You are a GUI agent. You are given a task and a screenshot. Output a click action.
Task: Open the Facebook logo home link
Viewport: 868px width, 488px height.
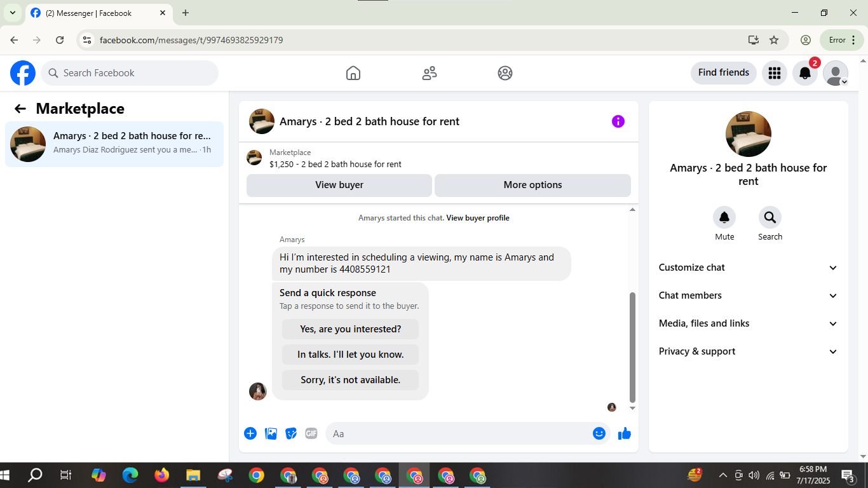pos(23,73)
